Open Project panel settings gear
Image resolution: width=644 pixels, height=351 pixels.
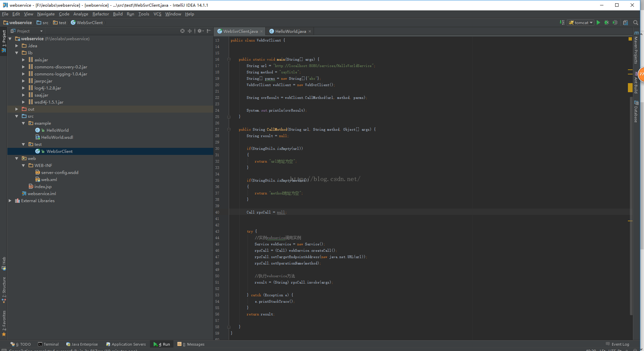[200, 31]
